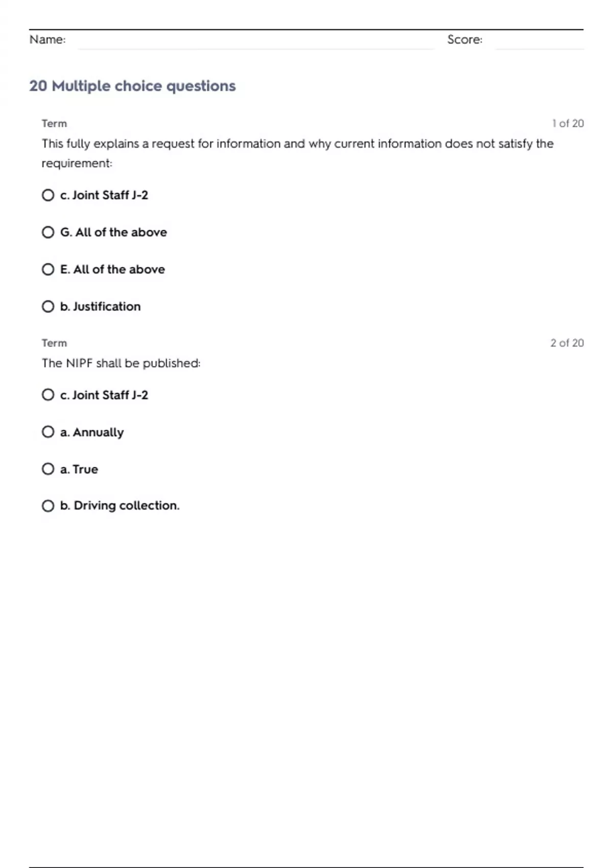
Task: Select 'c. Joint Staff J-2' under NIPF question
Action: coord(48,395)
